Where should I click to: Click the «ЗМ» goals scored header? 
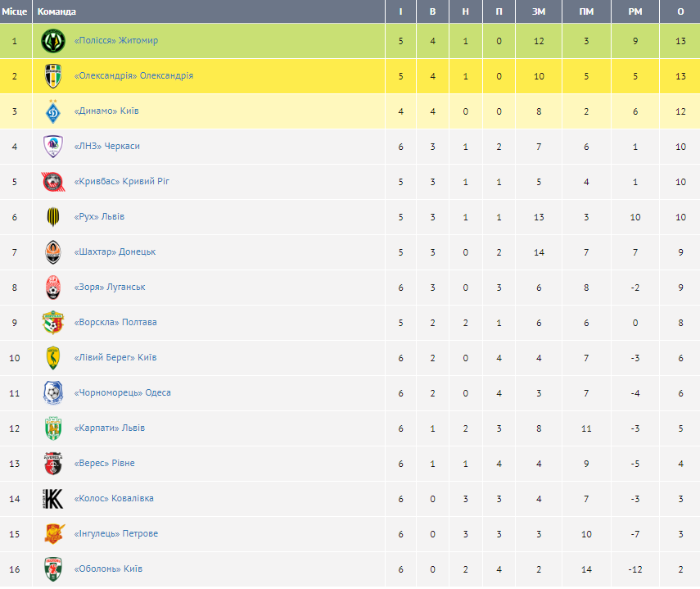[x=539, y=11]
